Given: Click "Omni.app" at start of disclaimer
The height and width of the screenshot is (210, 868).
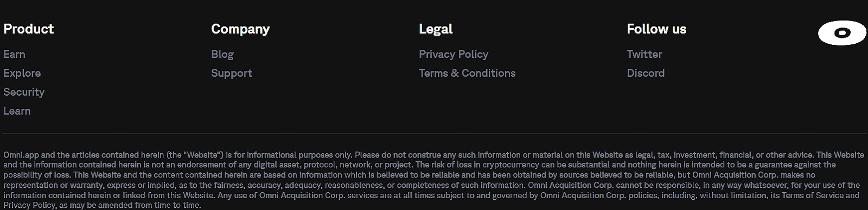Looking at the screenshot, I should (x=21, y=155).
